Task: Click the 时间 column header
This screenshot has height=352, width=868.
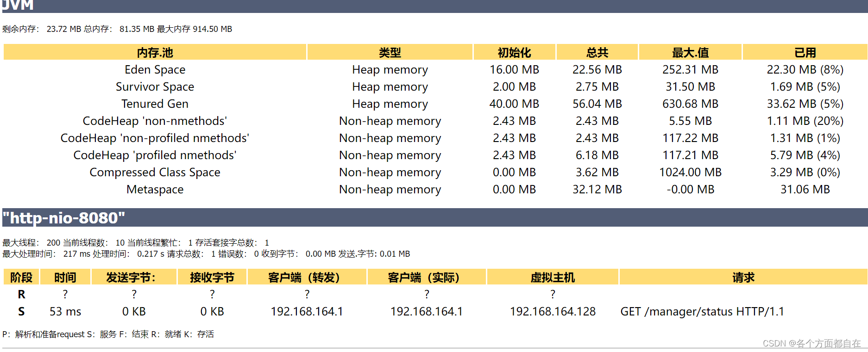Action: tap(65, 277)
